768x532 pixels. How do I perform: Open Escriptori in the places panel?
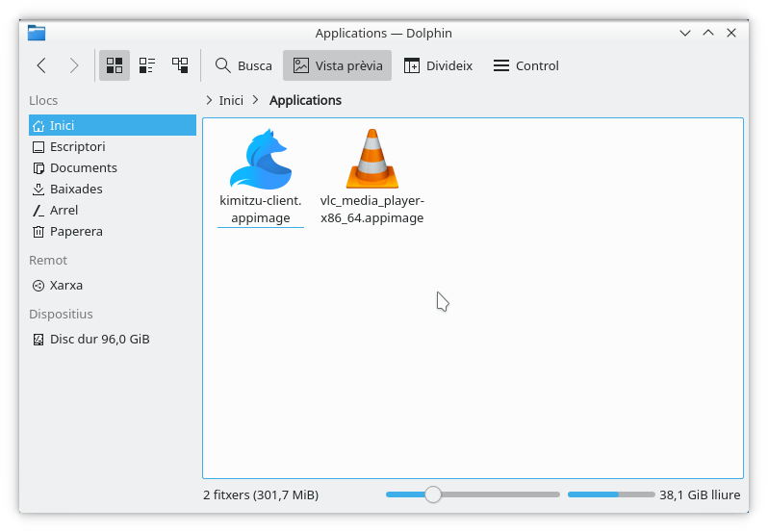click(113, 147)
